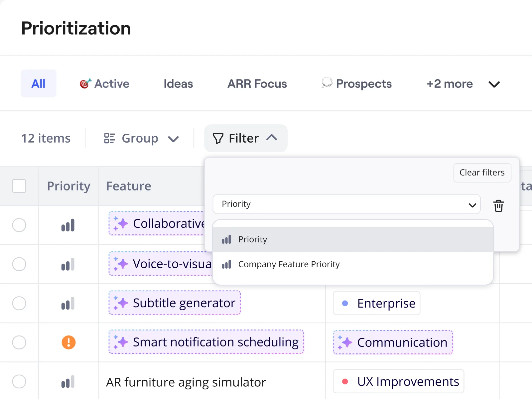Select the Subtitle generator row radio button

19,303
